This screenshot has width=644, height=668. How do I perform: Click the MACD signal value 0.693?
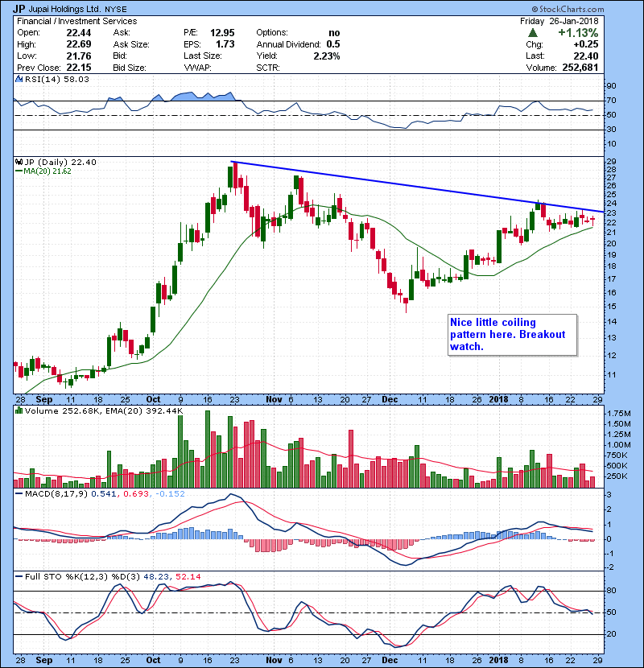136,494
